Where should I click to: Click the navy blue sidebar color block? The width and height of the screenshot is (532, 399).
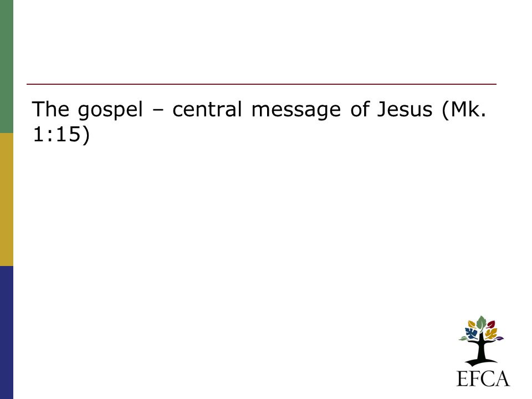7,332
